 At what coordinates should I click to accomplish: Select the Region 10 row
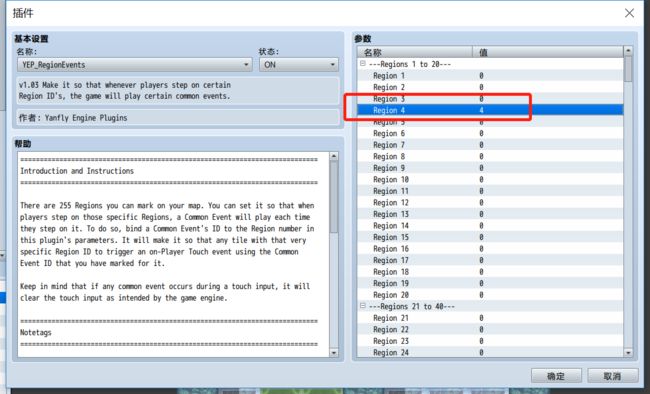click(x=490, y=180)
